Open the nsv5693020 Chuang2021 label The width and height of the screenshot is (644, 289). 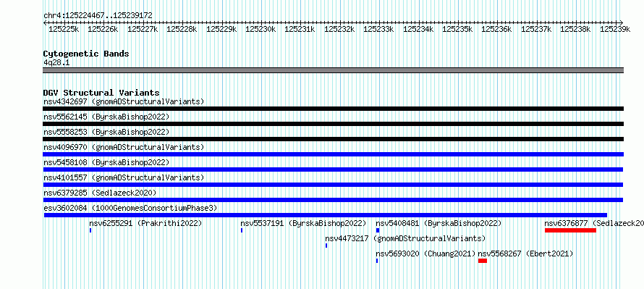tap(425, 254)
